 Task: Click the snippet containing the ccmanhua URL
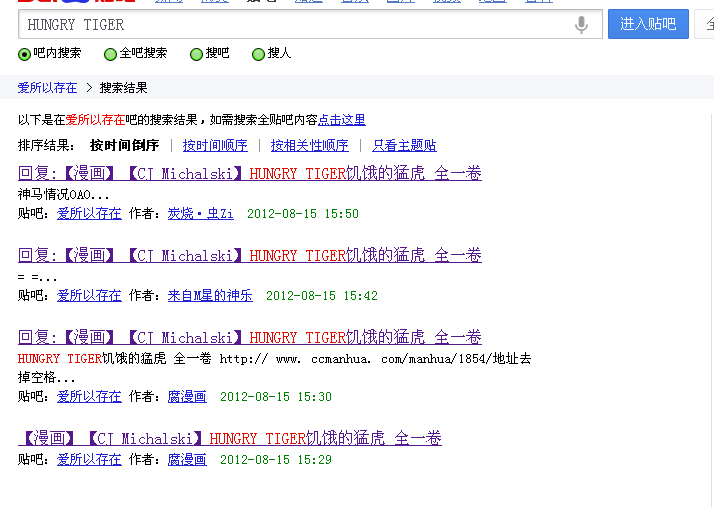274,368
